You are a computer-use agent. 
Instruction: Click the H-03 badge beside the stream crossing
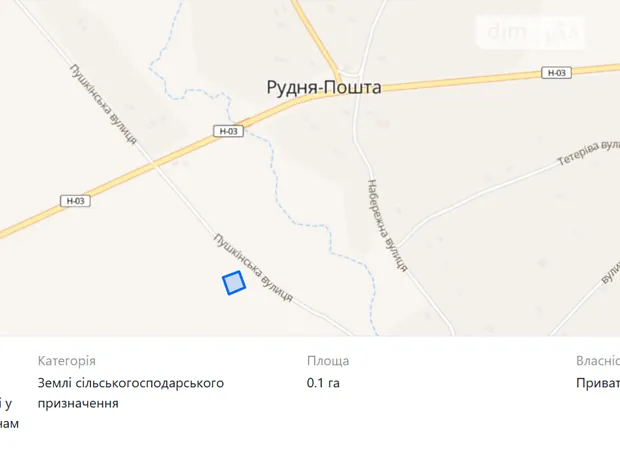(229, 131)
